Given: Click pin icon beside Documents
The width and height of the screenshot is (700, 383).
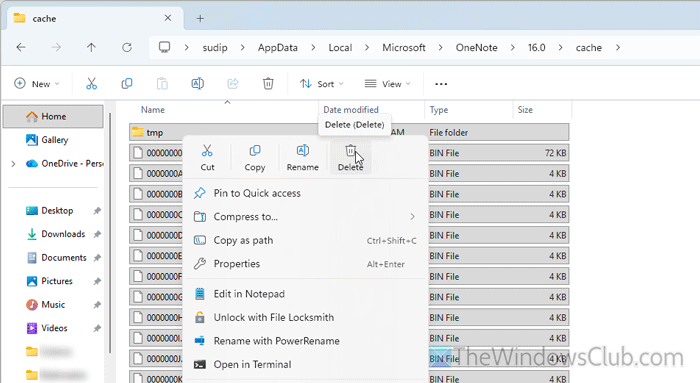Looking at the screenshot, I should [x=97, y=258].
